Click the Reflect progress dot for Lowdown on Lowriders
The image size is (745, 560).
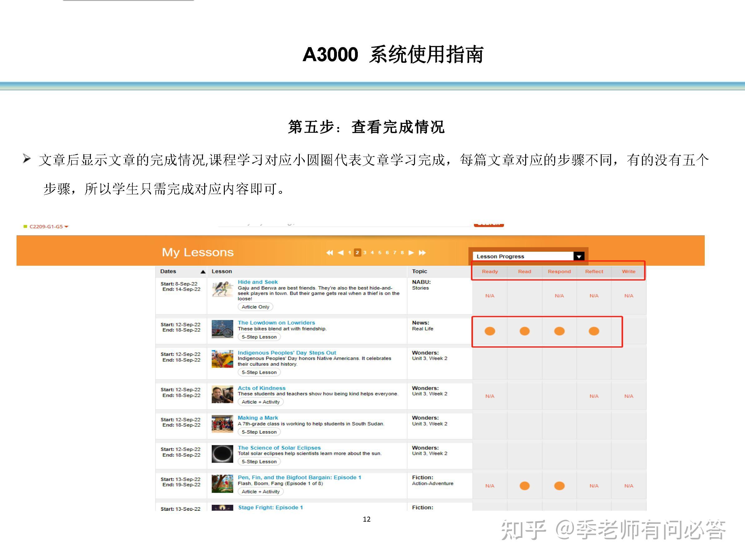(x=594, y=331)
